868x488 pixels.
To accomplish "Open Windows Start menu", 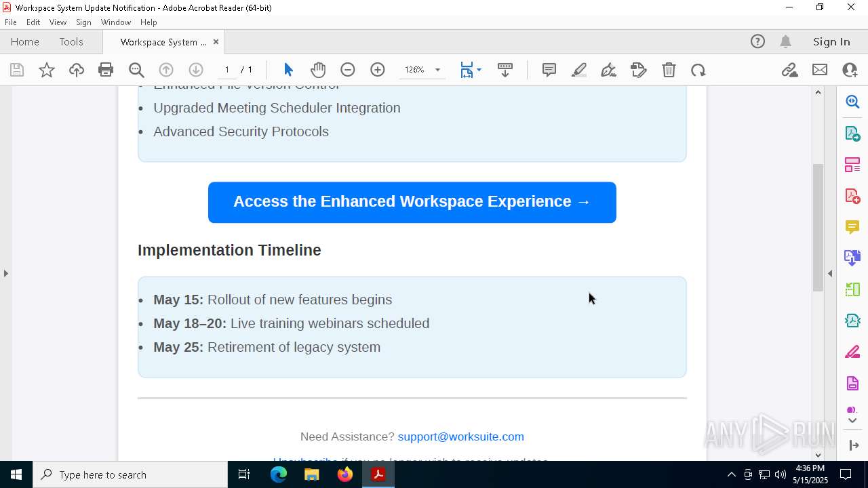I will click(16, 474).
